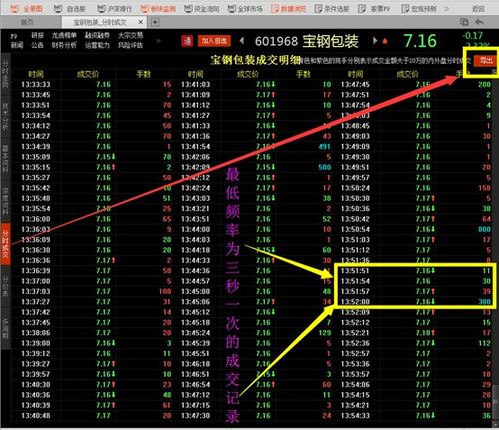This screenshot has height=430, width=499.
Task: Switch to the 分时走势 side tab
Action: tap(5, 74)
